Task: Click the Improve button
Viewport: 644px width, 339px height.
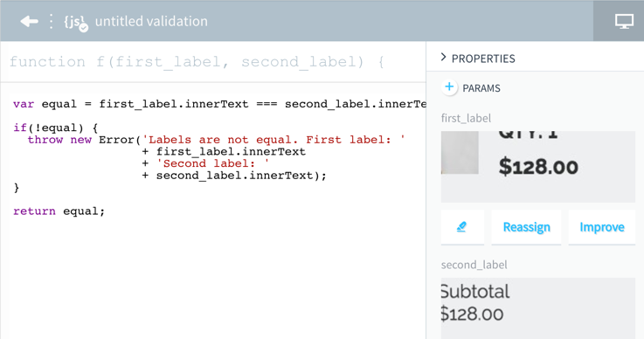Action: (x=602, y=227)
